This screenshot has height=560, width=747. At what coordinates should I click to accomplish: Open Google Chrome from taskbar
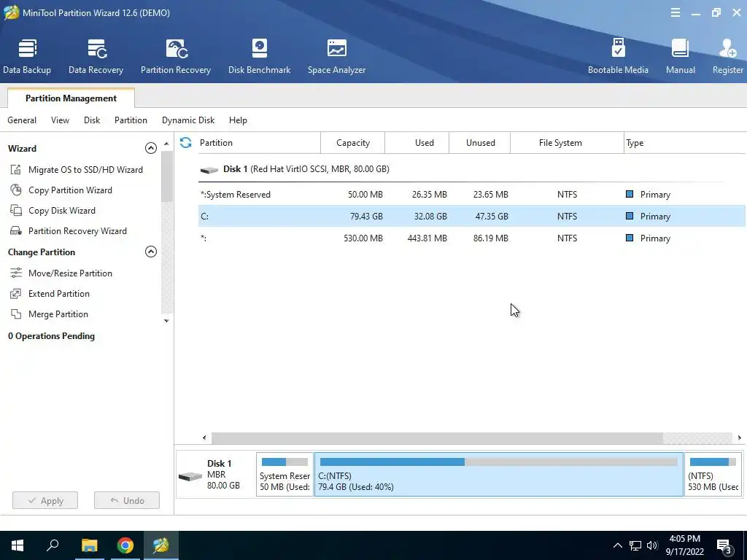pos(125,545)
